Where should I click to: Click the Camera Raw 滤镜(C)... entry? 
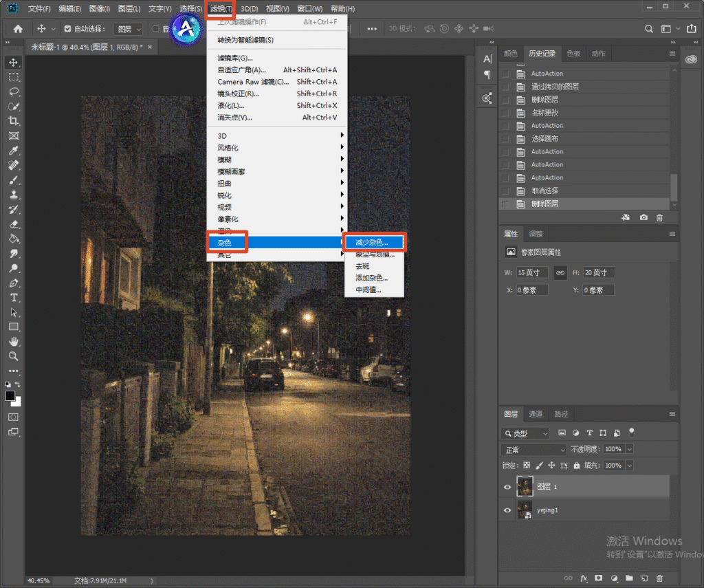pos(276,82)
